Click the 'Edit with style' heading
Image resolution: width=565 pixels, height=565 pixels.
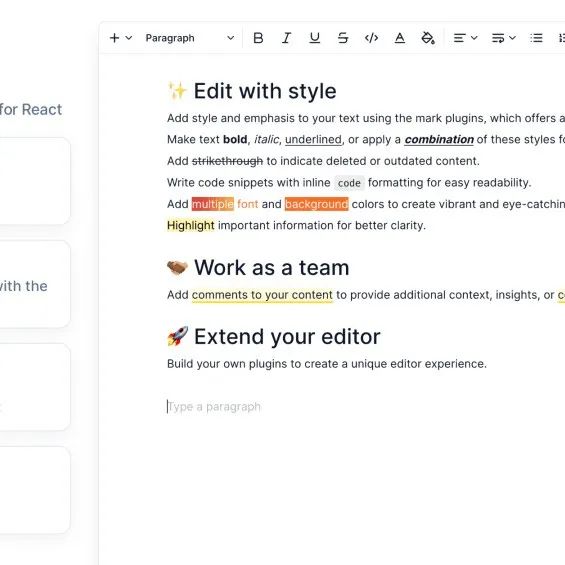pyautogui.click(x=265, y=91)
